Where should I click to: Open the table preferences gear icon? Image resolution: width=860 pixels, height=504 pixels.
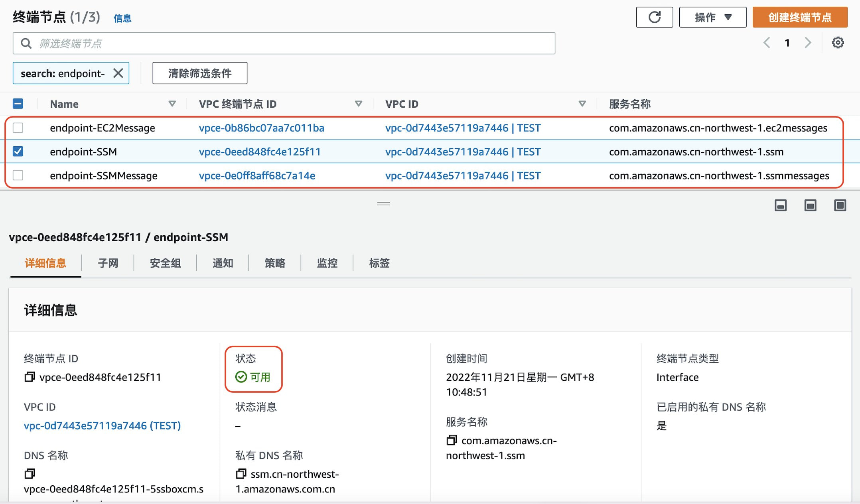[838, 43]
